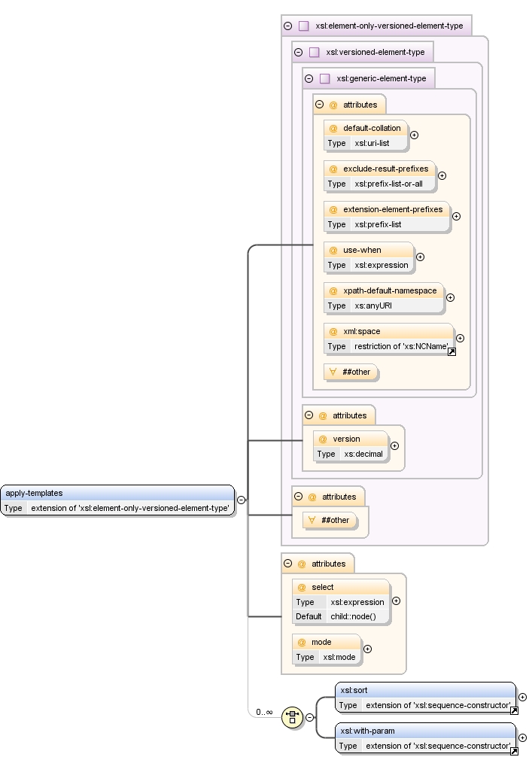Click the xs:anyURI type value

373,306
